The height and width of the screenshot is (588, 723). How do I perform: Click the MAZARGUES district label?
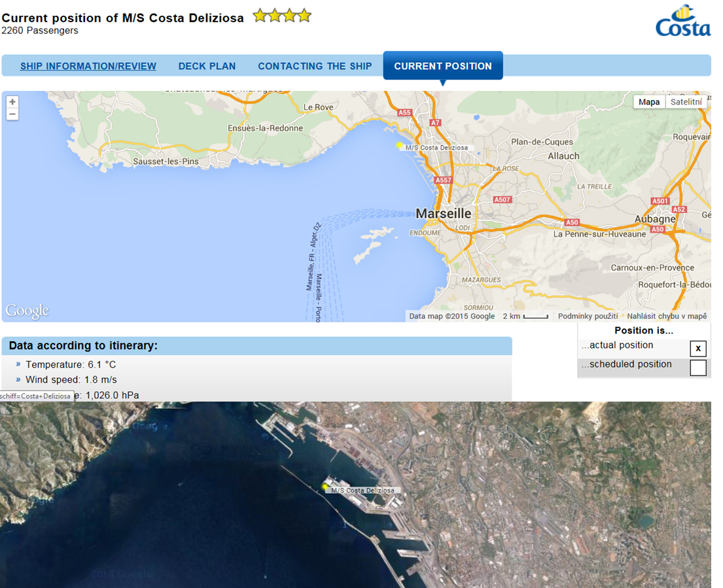tap(482, 280)
